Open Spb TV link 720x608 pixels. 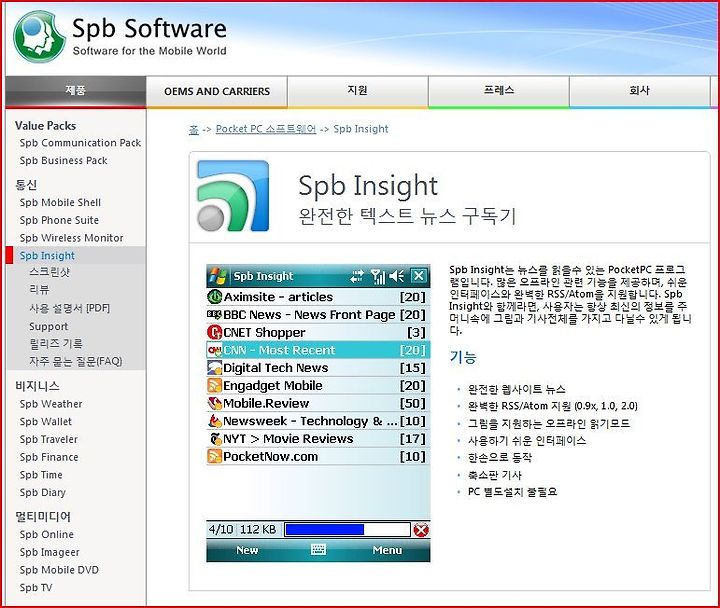[x=36, y=588]
